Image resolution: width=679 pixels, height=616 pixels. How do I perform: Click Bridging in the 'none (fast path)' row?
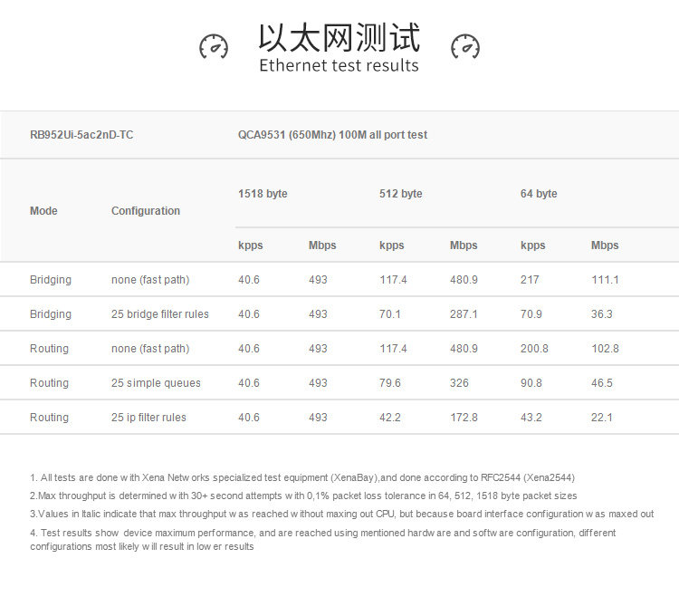[x=50, y=280]
